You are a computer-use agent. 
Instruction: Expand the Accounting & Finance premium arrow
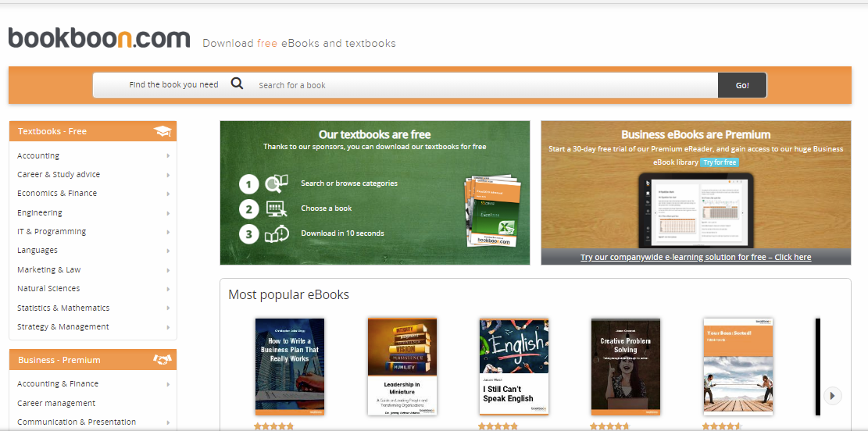click(168, 384)
